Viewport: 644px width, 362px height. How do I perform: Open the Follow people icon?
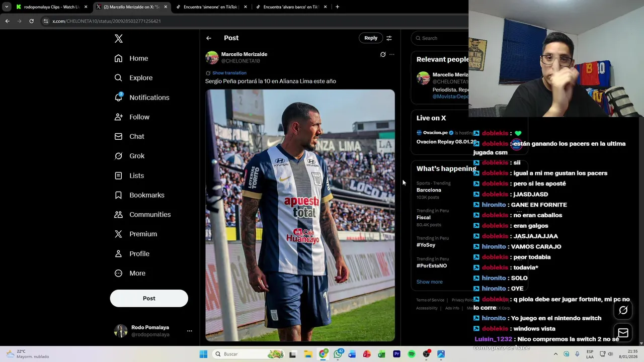pyautogui.click(x=118, y=117)
